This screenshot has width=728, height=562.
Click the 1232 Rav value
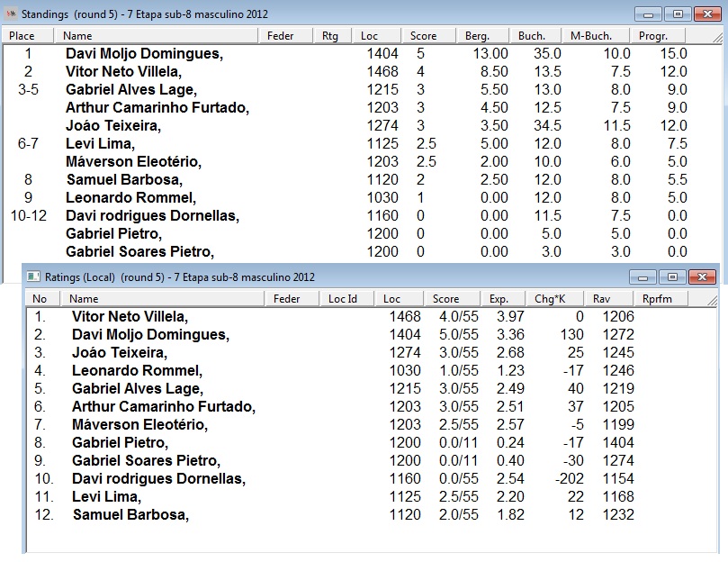coord(618,515)
